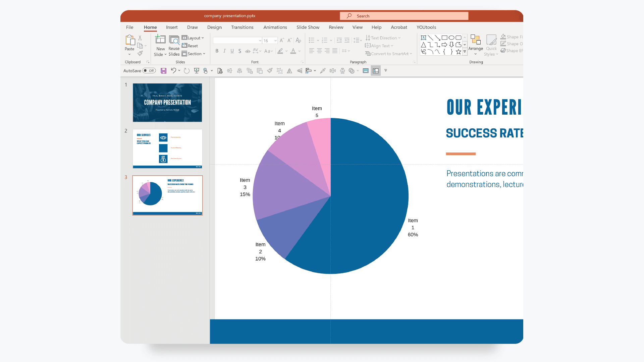Switch to the Acrobat tab

pos(399,27)
